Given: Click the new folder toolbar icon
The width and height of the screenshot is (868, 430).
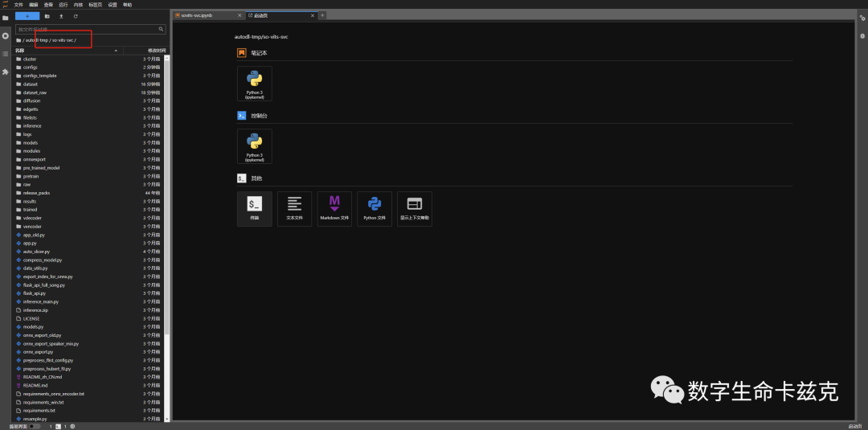Looking at the screenshot, I should click(47, 16).
